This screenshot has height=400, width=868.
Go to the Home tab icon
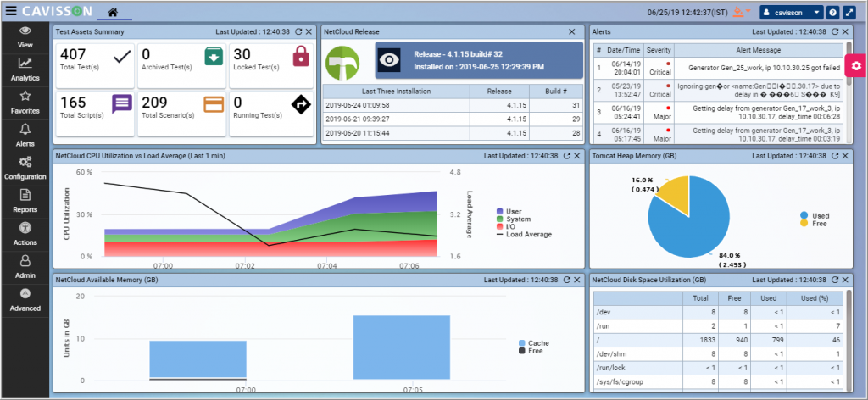click(x=113, y=12)
